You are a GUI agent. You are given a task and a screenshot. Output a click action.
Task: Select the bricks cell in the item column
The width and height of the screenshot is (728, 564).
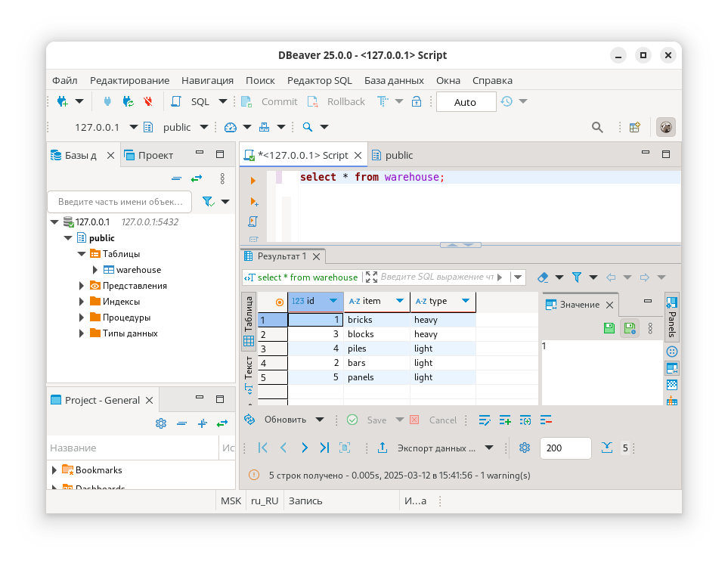click(x=376, y=320)
